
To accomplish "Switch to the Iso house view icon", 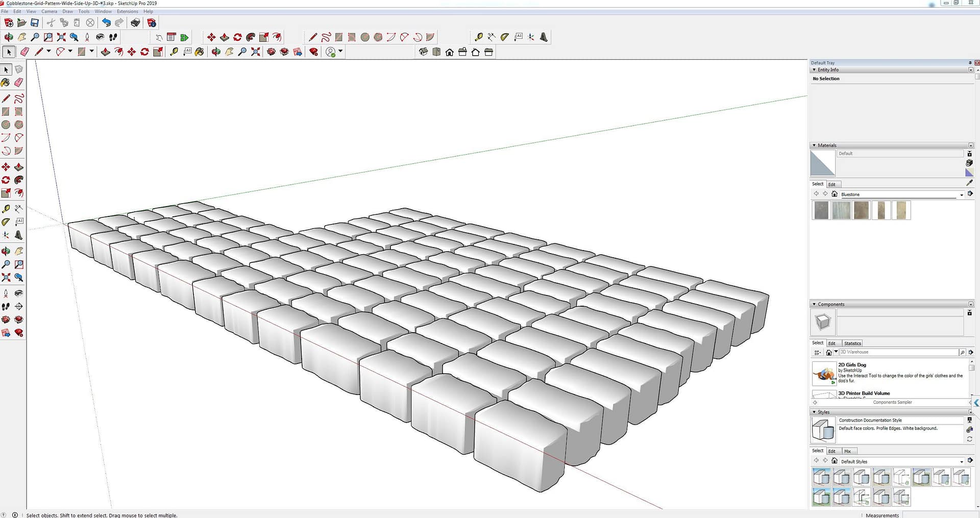I will (423, 52).
